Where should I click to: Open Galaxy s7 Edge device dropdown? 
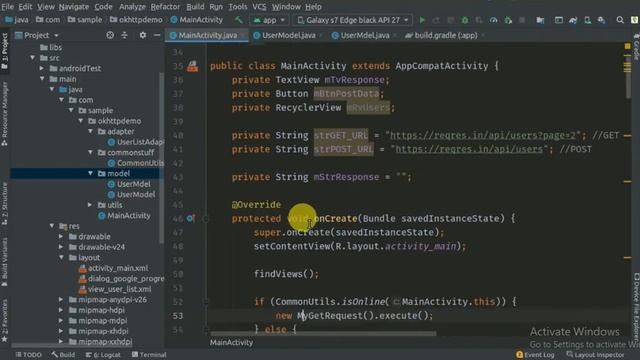tap(353, 20)
